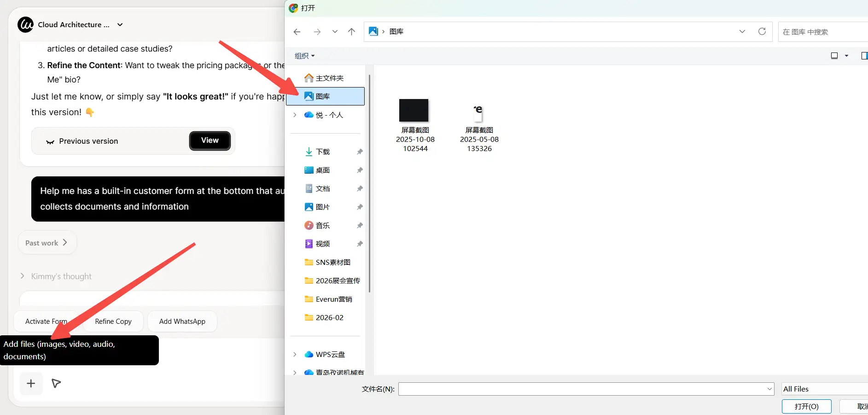Click the plus icon to add files

click(x=30, y=383)
